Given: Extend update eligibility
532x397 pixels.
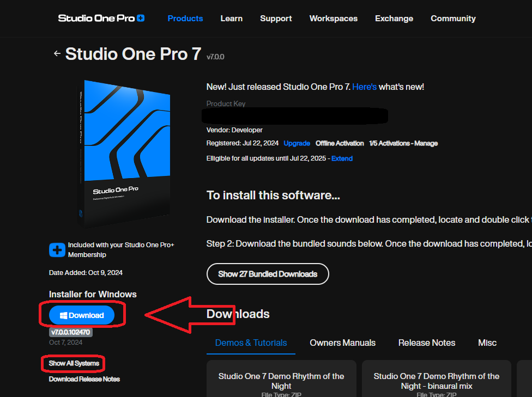Looking at the screenshot, I should point(342,158).
